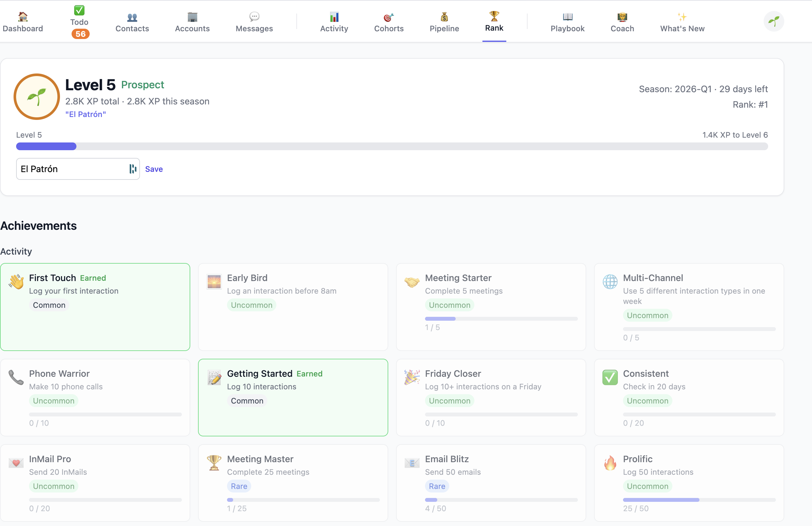Click the 'El Patrón' nickname link

click(85, 114)
